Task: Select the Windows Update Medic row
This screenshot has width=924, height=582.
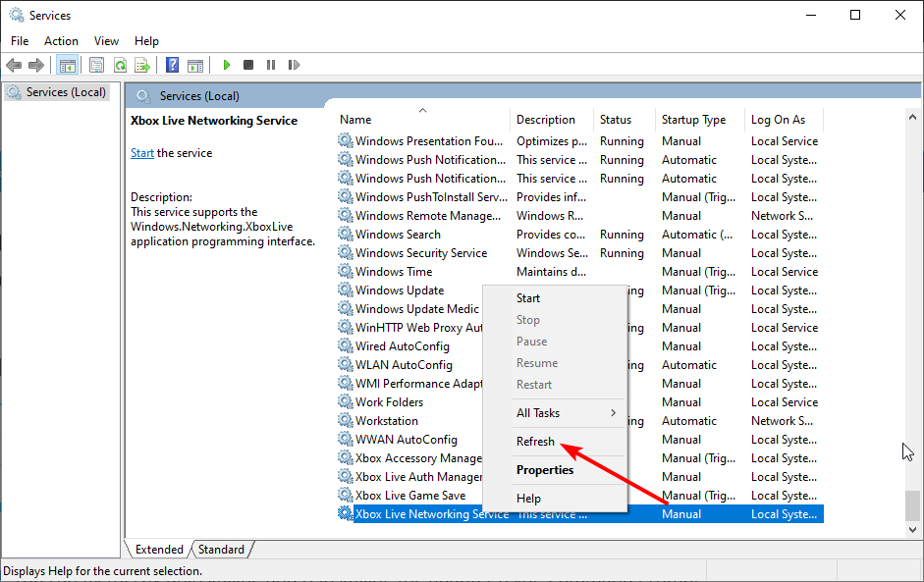Action: (580, 309)
